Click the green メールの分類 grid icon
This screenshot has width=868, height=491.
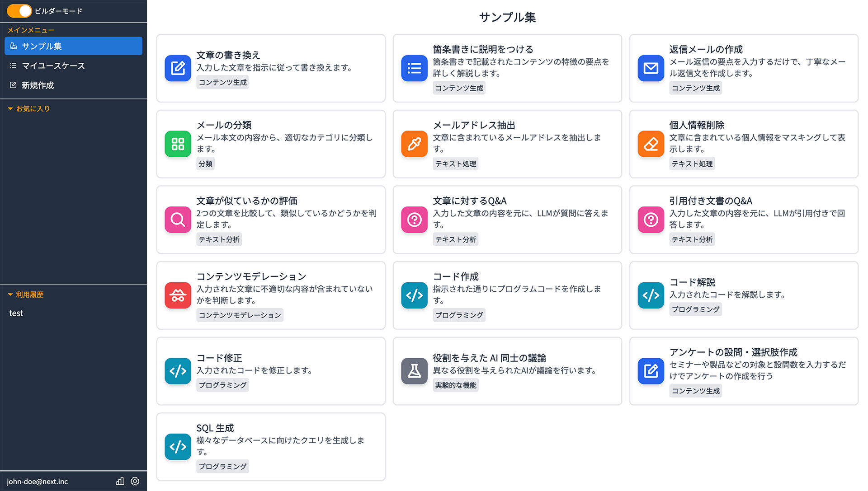tap(178, 144)
